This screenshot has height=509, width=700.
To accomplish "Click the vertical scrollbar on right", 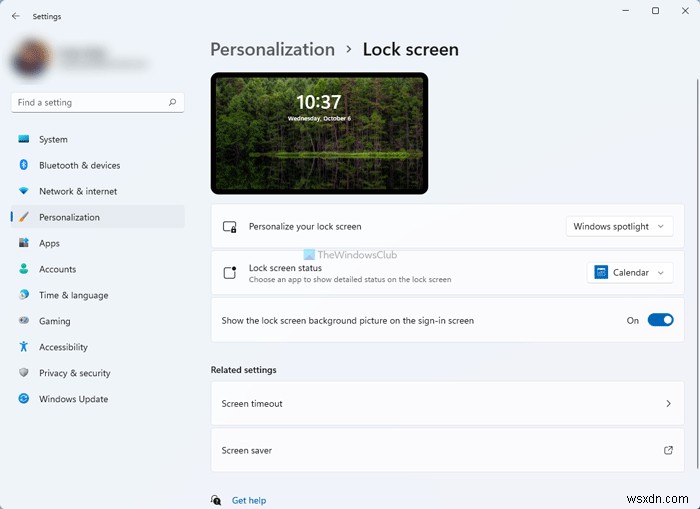I will click(x=697, y=275).
